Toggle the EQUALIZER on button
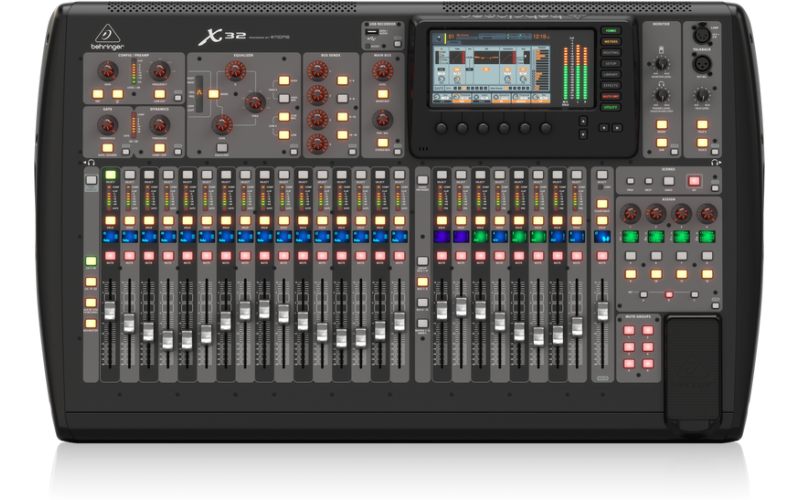This screenshot has height=500, width=800. point(221,148)
